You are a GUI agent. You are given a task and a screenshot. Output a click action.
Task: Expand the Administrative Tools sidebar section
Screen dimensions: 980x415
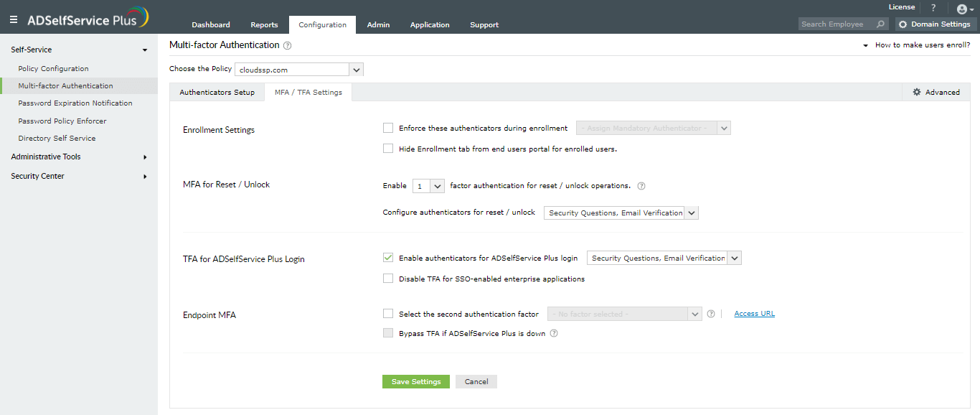[x=79, y=157]
